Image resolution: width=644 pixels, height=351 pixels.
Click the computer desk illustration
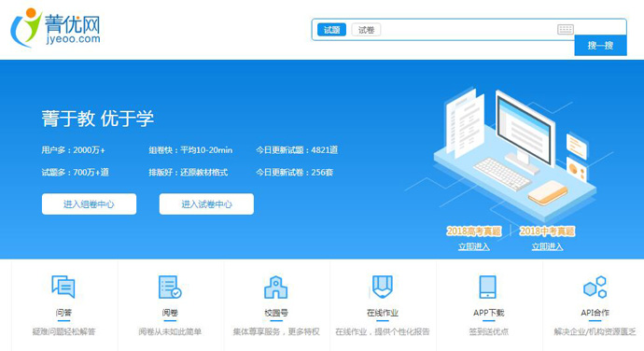pyautogui.click(x=515, y=154)
